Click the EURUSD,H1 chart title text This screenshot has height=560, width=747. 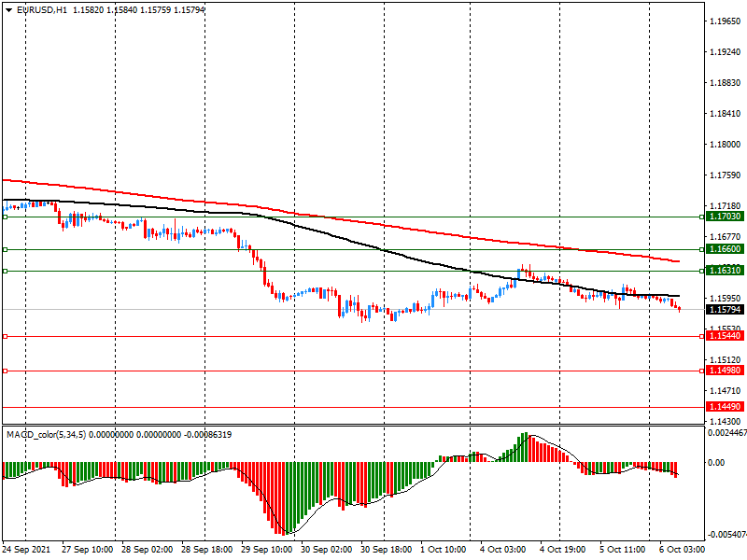42,10
